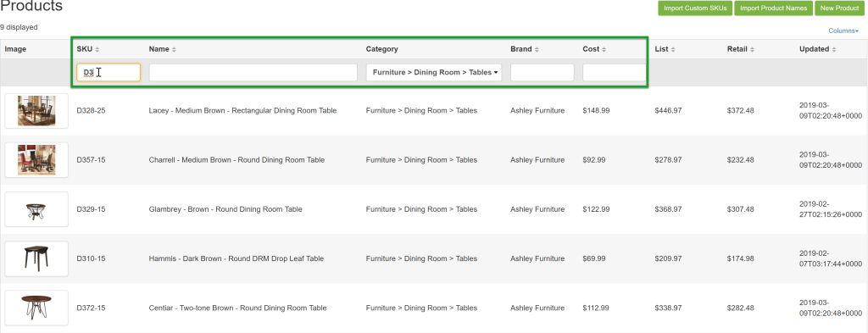The height and width of the screenshot is (333, 868).
Task: Click cost value $92.99
Action: pos(594,160)
